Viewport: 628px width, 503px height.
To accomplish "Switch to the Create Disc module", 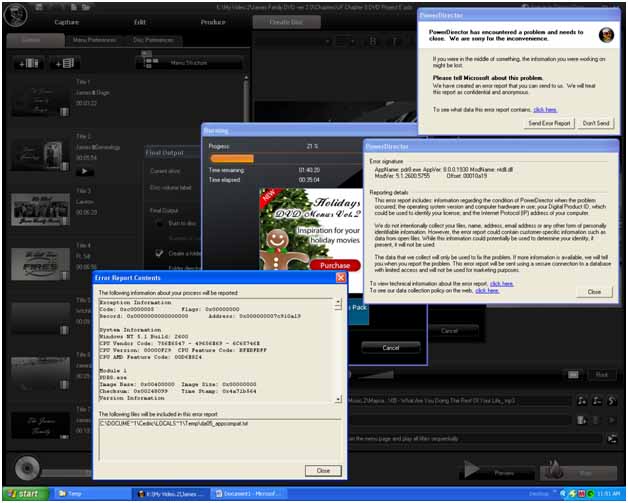I will pos(286,22).
